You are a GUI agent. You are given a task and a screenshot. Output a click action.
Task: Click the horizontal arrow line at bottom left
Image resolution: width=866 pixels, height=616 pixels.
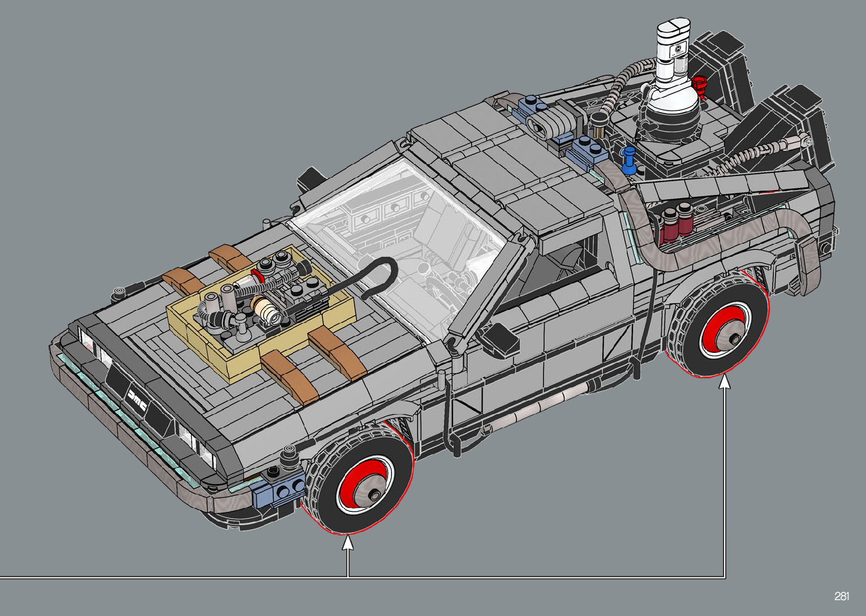[x=170, y=577]
